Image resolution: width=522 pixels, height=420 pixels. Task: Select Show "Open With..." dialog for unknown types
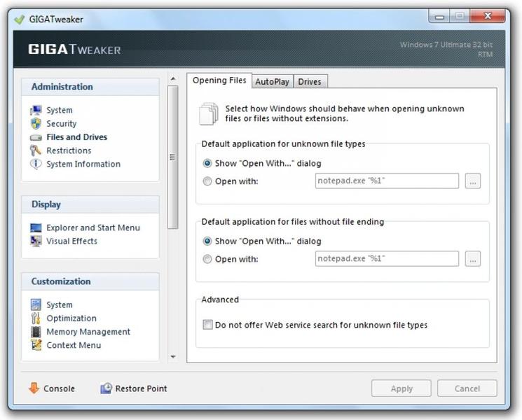pos(207,163)
